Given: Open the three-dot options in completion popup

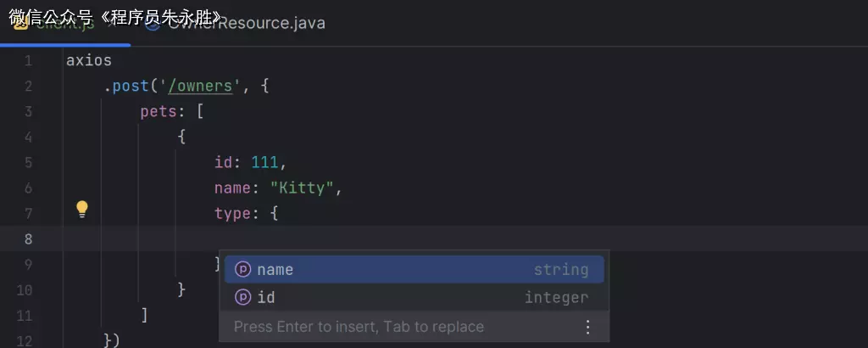Looking at the screenshot, I should point(587,327).
